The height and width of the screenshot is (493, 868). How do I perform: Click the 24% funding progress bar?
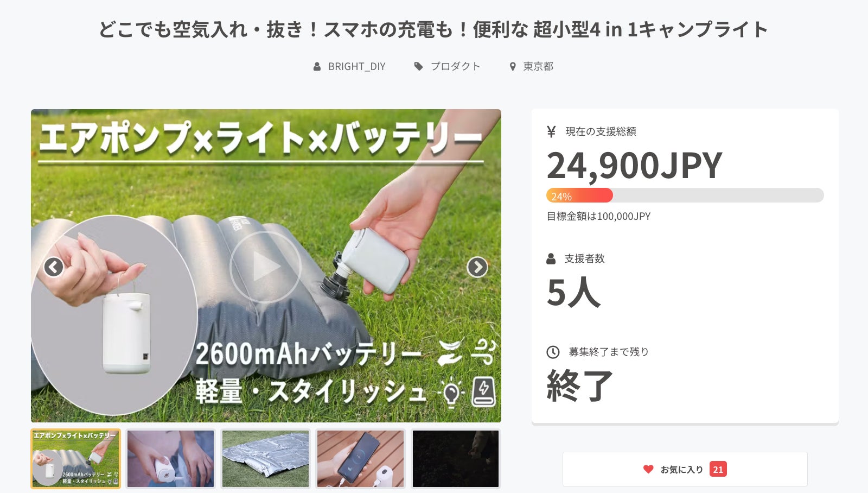685,195
